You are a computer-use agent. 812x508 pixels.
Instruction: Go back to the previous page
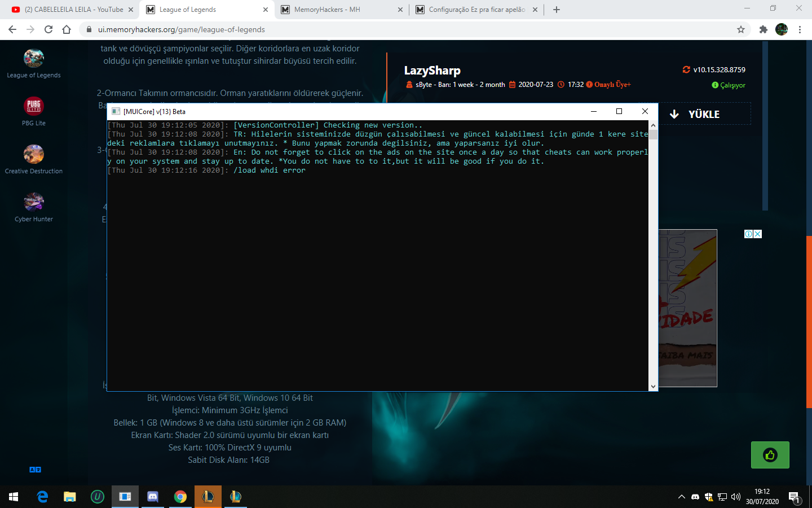[x=12, y=29]
